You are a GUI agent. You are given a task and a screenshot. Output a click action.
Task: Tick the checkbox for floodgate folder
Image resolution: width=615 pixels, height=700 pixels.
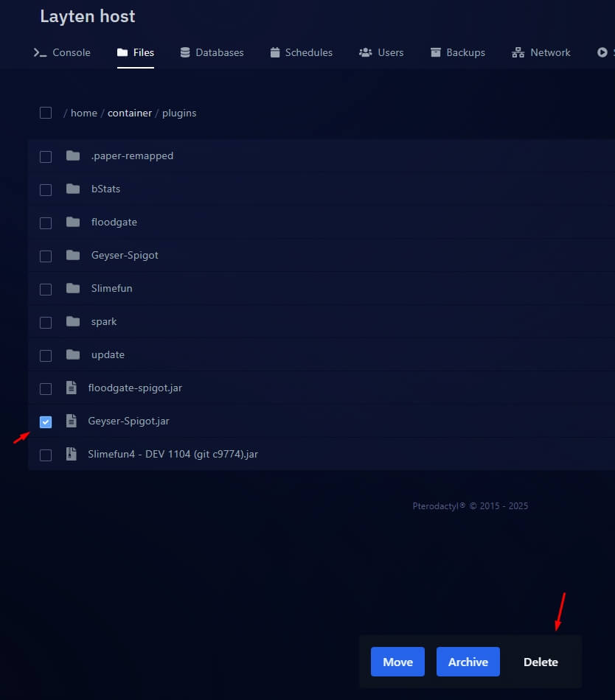46,223
